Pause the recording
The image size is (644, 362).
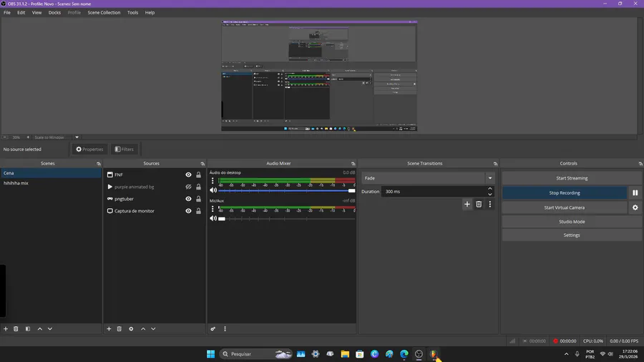(635, 193)
